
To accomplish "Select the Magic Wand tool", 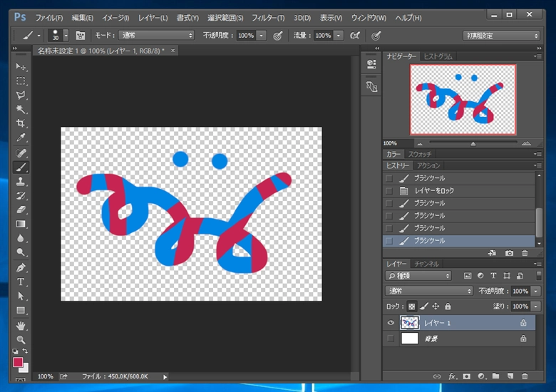I will point(21,109).
